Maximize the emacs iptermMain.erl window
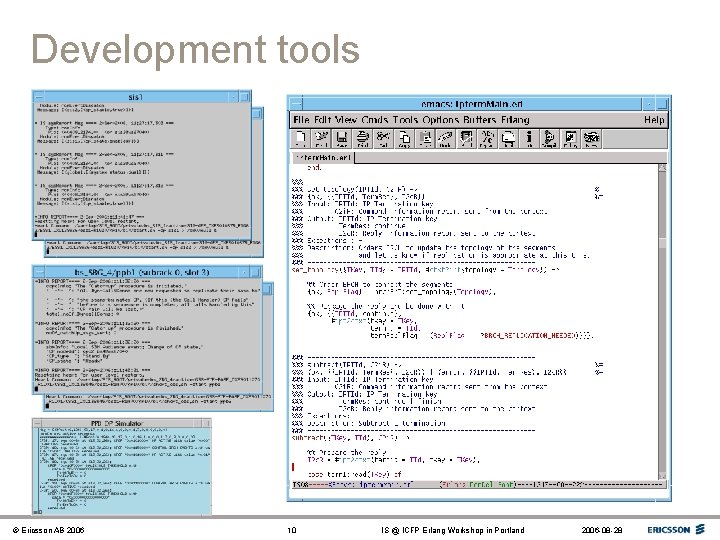Viewport: 720px width, 540px height. pyautogui.click(x=662, y=104)
